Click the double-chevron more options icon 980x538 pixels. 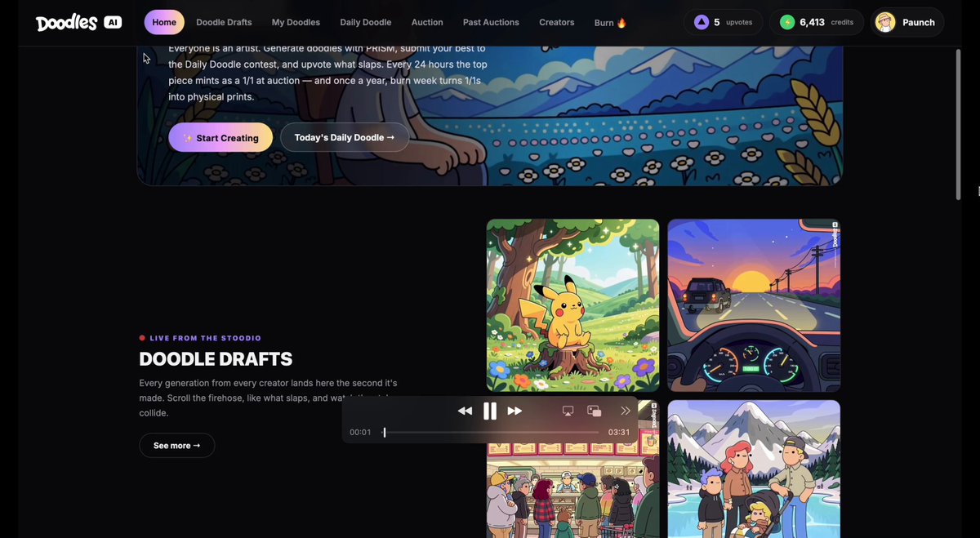click(626, 411)
